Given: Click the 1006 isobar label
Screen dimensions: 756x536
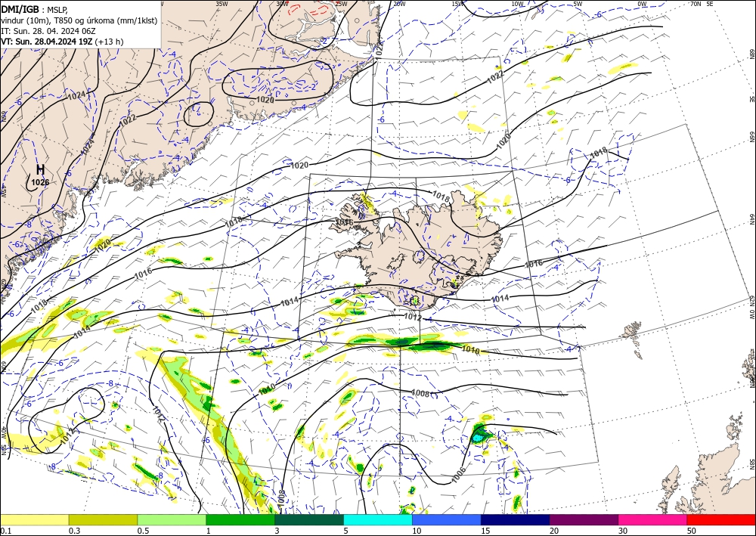Looking at the screenshot, I should [459, 474].
